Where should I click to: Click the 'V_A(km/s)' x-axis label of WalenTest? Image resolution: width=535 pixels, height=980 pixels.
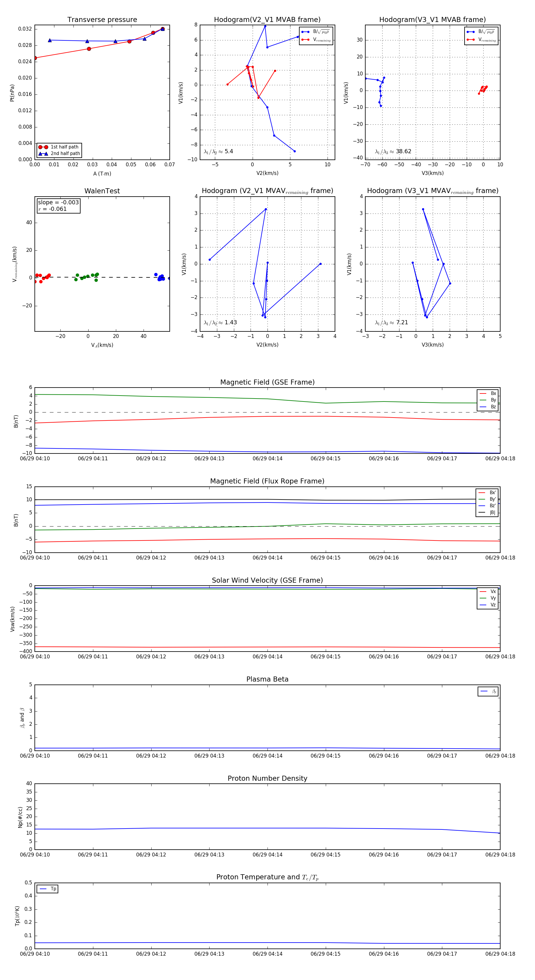(x=102, y=345)
